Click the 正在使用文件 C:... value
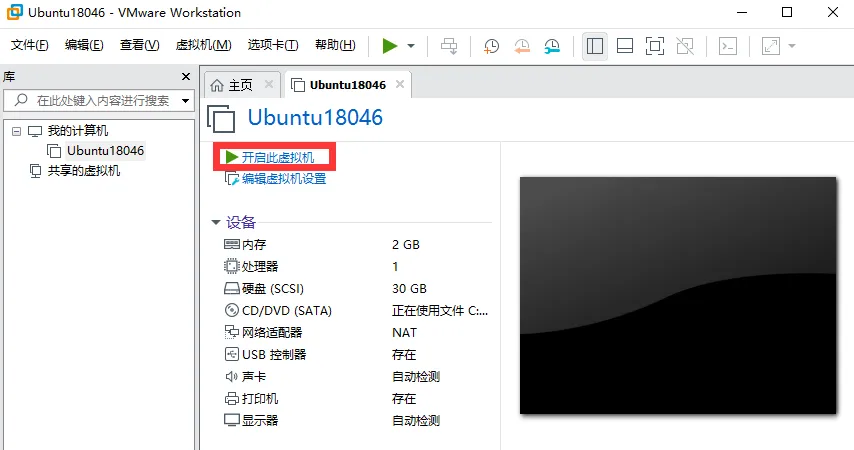Viewport: 854px width, 450px height. click(x=440, y=311)
